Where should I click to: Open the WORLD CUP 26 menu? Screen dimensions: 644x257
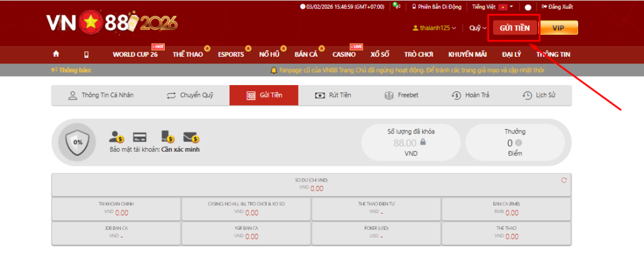[x=135, y=54]
